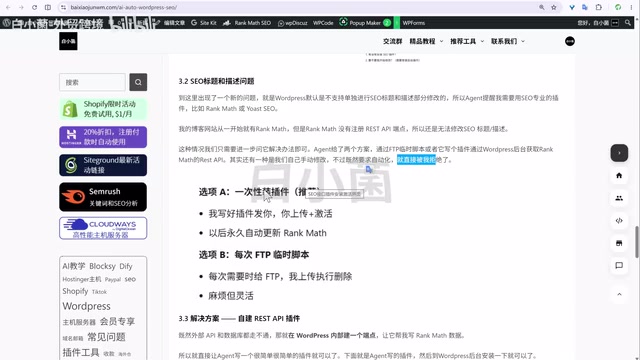640x360 pixels.
Task: Click the 3.3 解决方案 自建 REST API 插件 heading
Action: click(239, 318)
